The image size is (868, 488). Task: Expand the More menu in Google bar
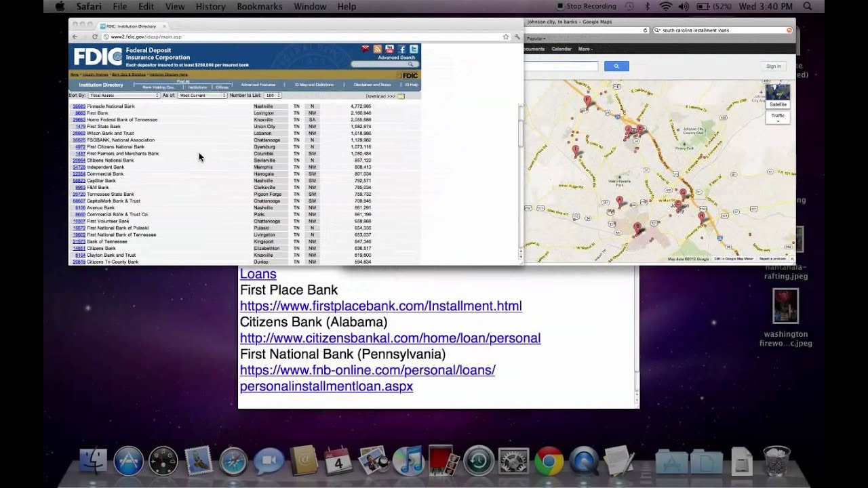(x=585, y=49)
